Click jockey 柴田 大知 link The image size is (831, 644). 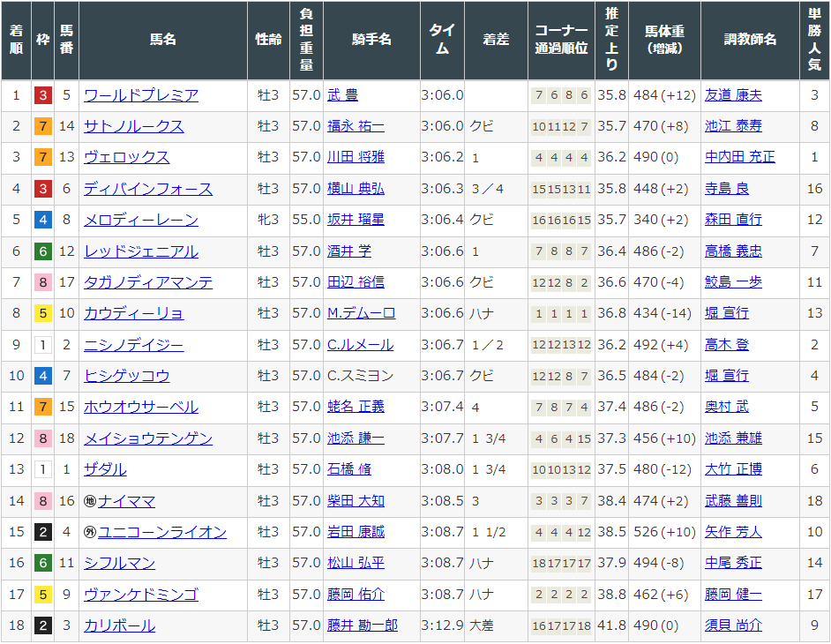[356, 501]
